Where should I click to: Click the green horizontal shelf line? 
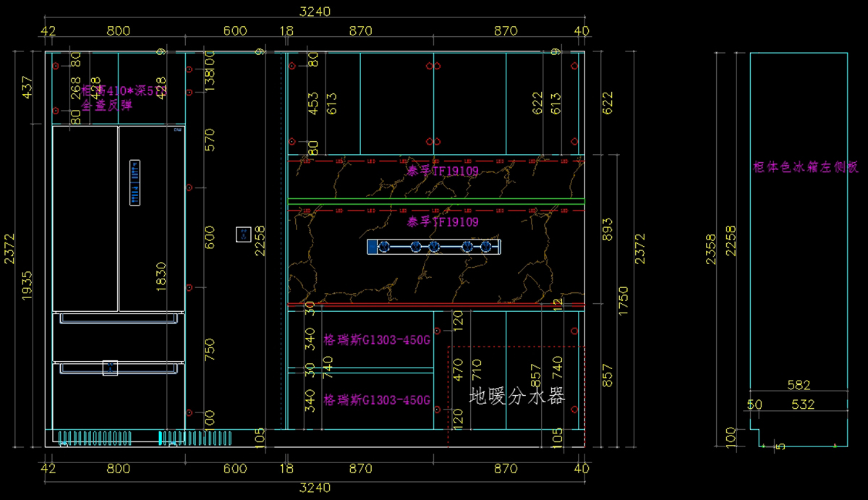[435, 199]
